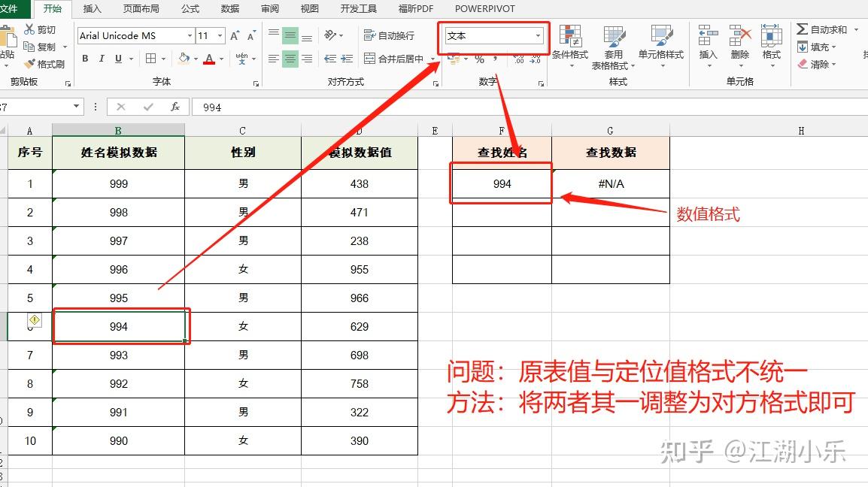Viewport: 868px width, 487px height.
Task: Click the Format cells (格式) icon
Action: point(771,35)
